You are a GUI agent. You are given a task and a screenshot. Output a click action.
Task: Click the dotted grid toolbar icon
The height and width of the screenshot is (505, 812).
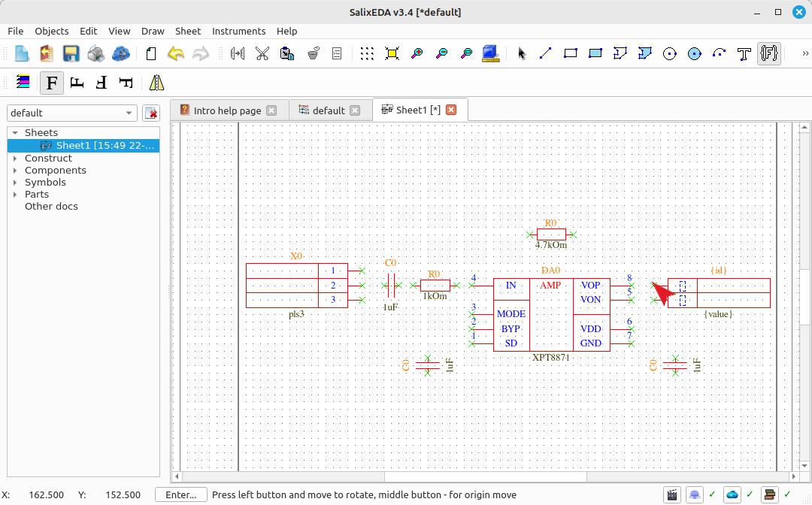click(x=367, y=54)
